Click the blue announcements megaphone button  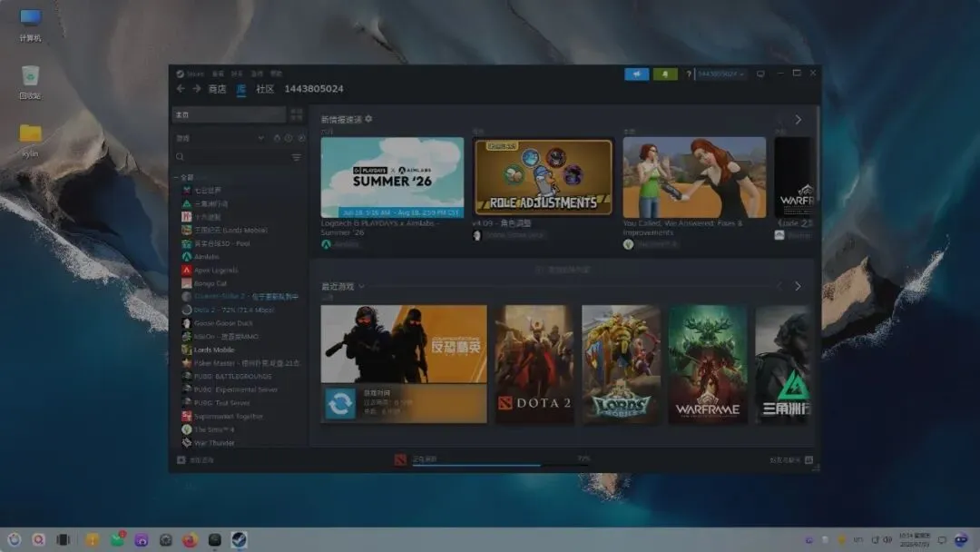click(x=636, y=74)
